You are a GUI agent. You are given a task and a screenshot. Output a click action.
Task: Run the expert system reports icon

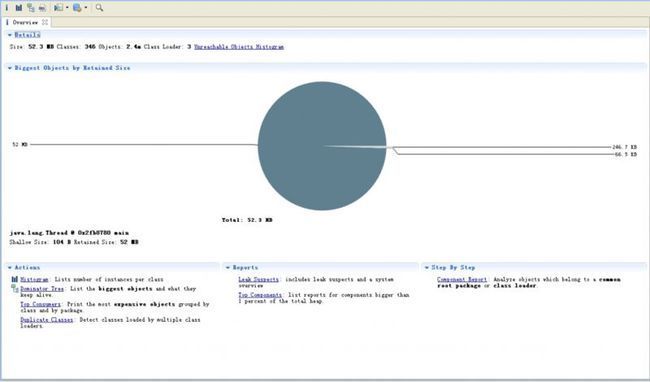(59, 7)
